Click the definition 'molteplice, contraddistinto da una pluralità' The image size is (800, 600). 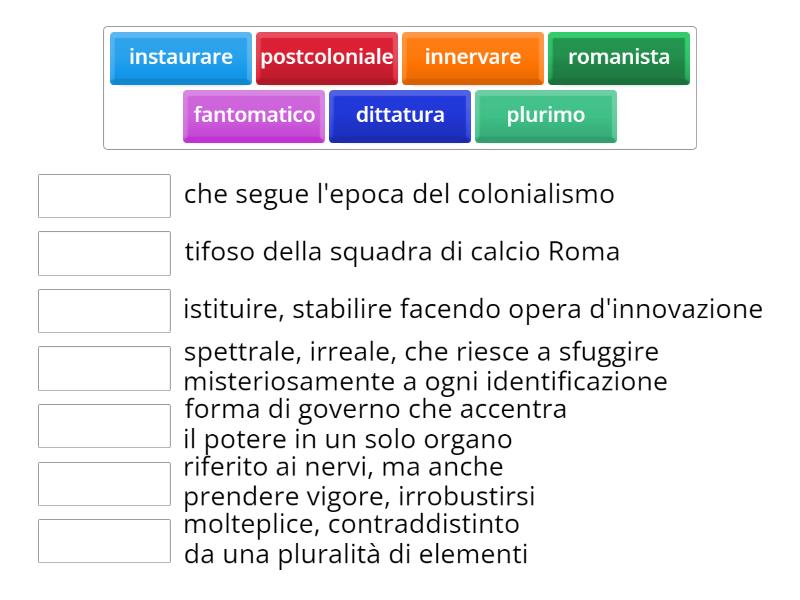(356, 539)
